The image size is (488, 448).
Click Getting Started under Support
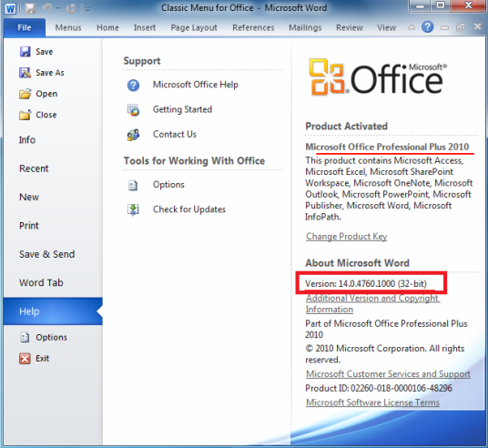[x=182, y=109]
